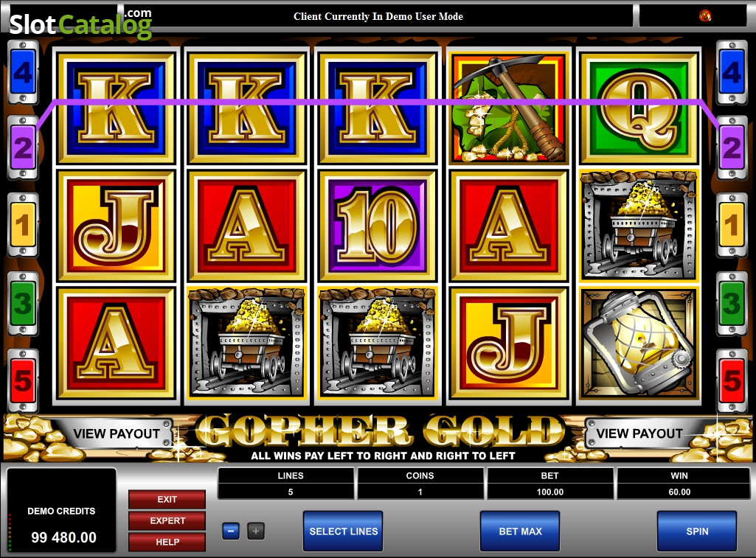Decrease coin size with minus button

point(231,531)
